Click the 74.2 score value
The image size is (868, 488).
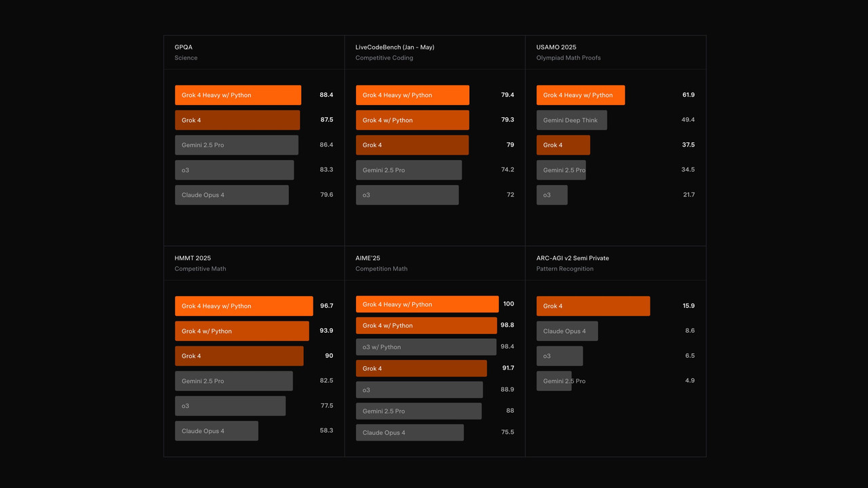[x=507, y=170]
